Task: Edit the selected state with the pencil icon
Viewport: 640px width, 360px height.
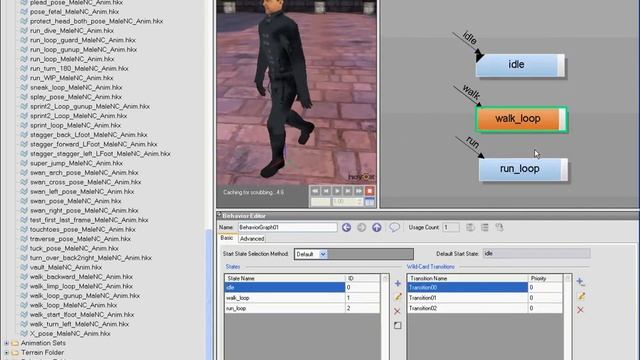Action: coord(398,297)
